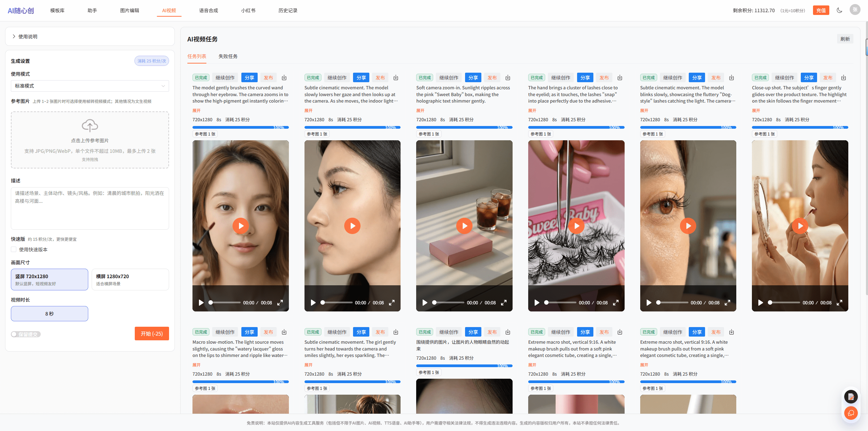Open the 使用模式 dropdown showing 标准模式
Image resolution: width=868 pixels, height=431 pixels.
pos(90,86)
